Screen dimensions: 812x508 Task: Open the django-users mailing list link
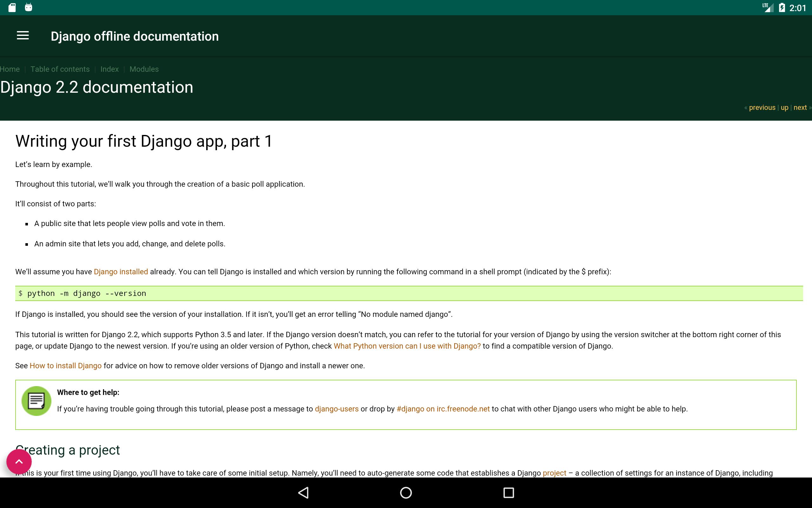click(x=337, y=409)
